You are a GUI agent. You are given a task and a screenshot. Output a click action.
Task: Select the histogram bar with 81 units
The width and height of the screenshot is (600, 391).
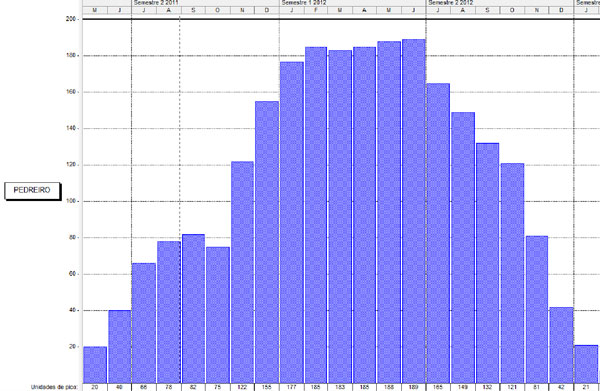click(x=536, y=309)
